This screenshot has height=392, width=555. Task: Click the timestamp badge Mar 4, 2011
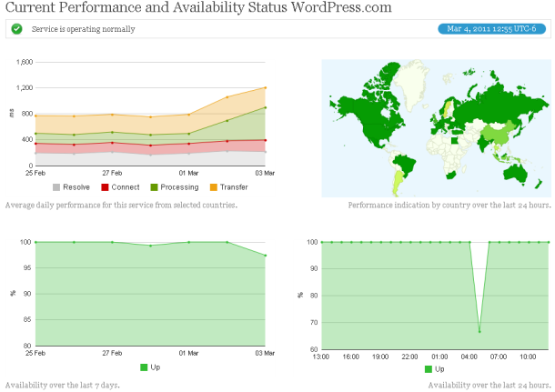[491, 29]
